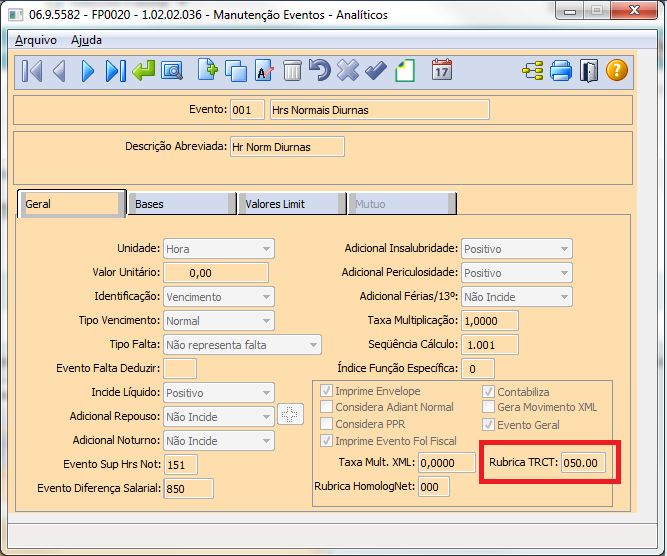Modify record edit icon
Viewport: 667px width, 556px height.
[264, 71]
